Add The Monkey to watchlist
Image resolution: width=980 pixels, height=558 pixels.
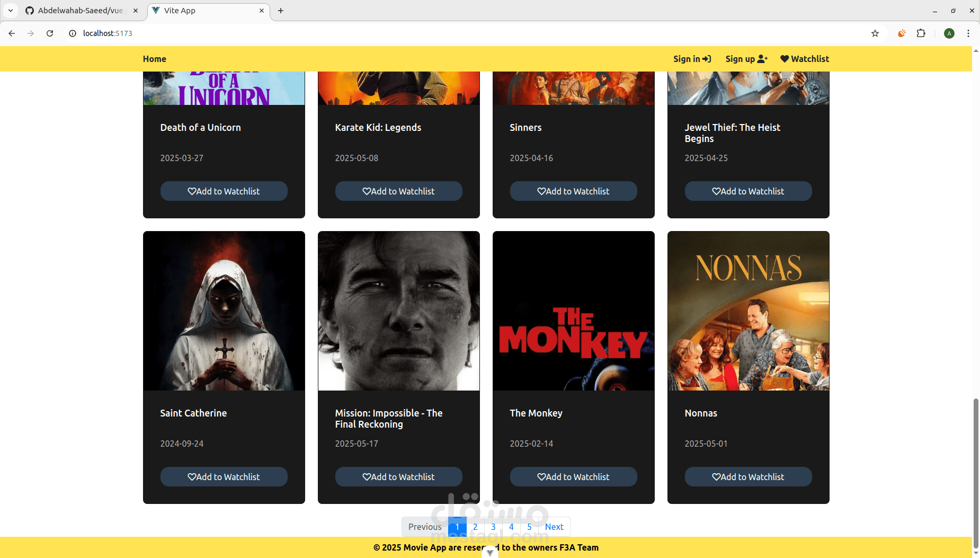click(x=574, y=477)
